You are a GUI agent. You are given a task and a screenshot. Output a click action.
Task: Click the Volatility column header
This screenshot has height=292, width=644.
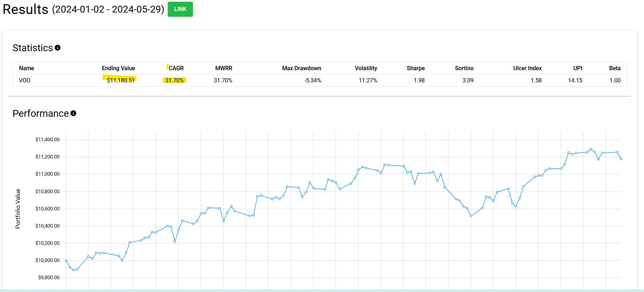(366, 68)
